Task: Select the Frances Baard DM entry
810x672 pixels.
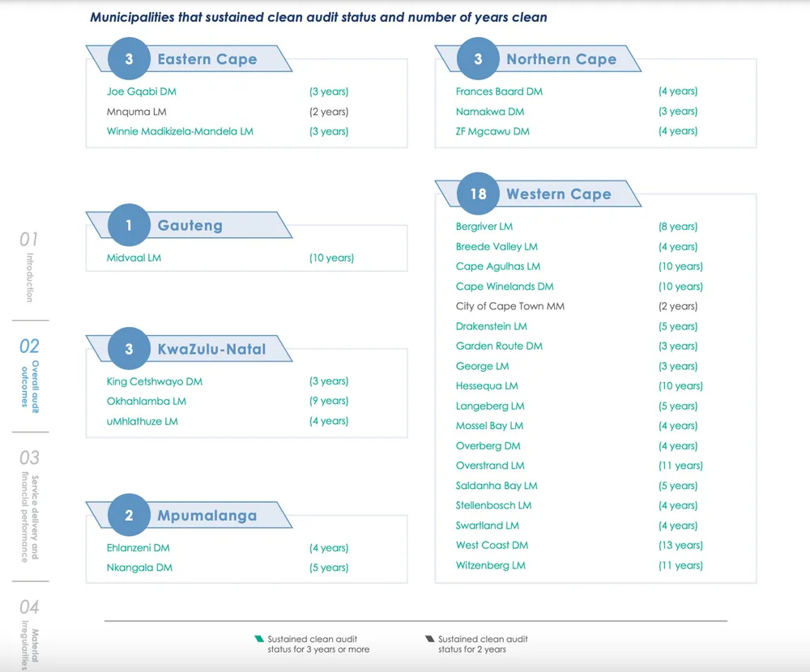Action: [499, 91]
